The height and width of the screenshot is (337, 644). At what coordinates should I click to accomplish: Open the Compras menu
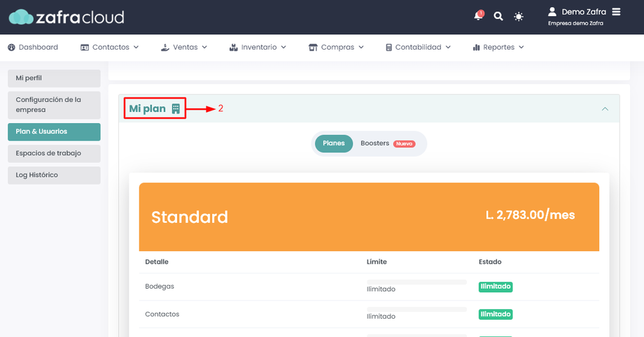[336, 48]
